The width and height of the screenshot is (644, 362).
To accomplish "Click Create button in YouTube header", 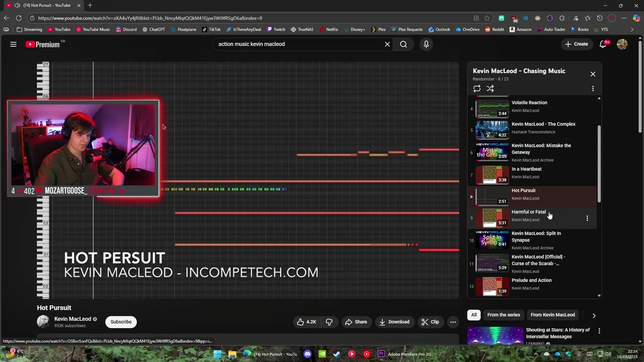I will tap(577, 44).
